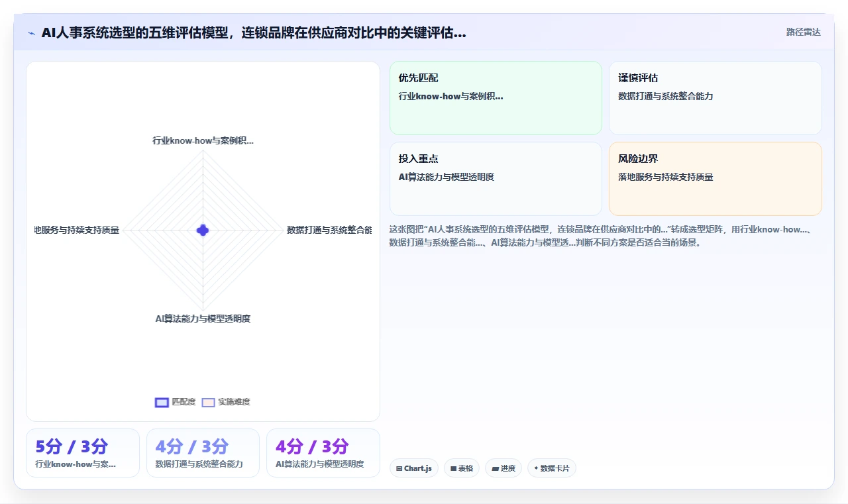Toggle the 匹配度 legend series
The width and height of the screenshot is (848, 504).
coord(176,402)
